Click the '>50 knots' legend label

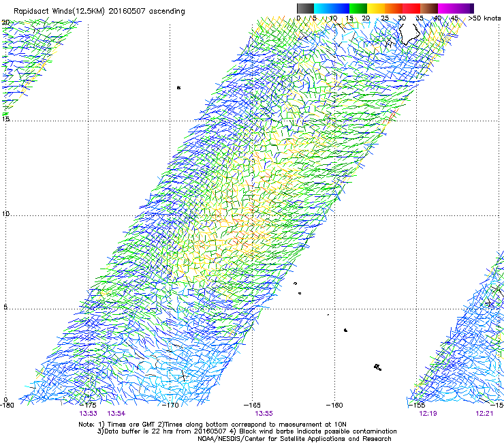484,18
